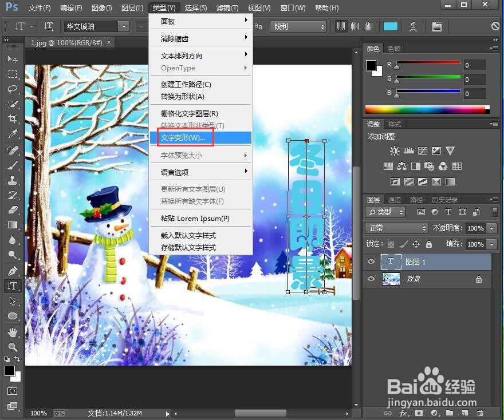This screenshot has width=504, height=420.
Task: Expand the 面板 submenu
Action: (x=200, y=21)
